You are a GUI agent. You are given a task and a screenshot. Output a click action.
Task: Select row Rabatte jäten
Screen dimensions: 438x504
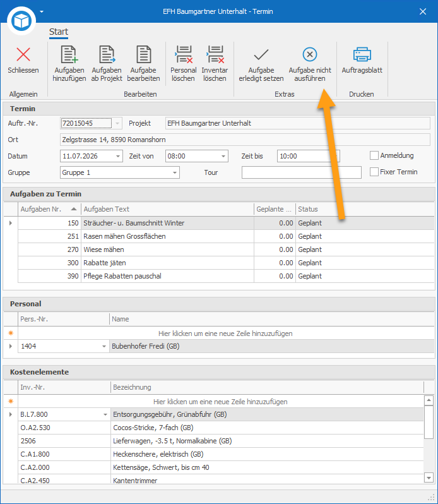(x=226, y=263)
